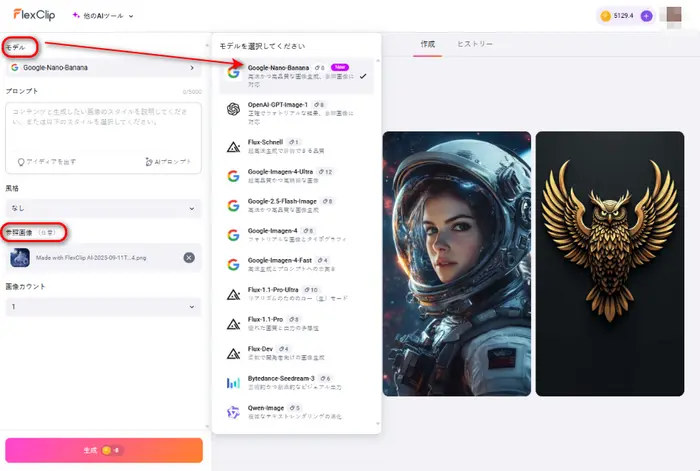
Task: Click the reference image thumbnail
Action: click(20, 258)
